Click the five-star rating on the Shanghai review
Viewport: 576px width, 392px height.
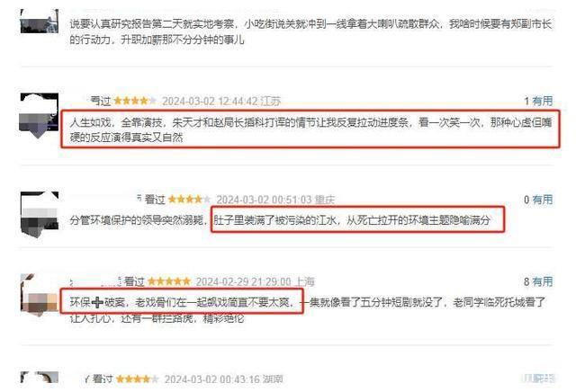[169, 281]
